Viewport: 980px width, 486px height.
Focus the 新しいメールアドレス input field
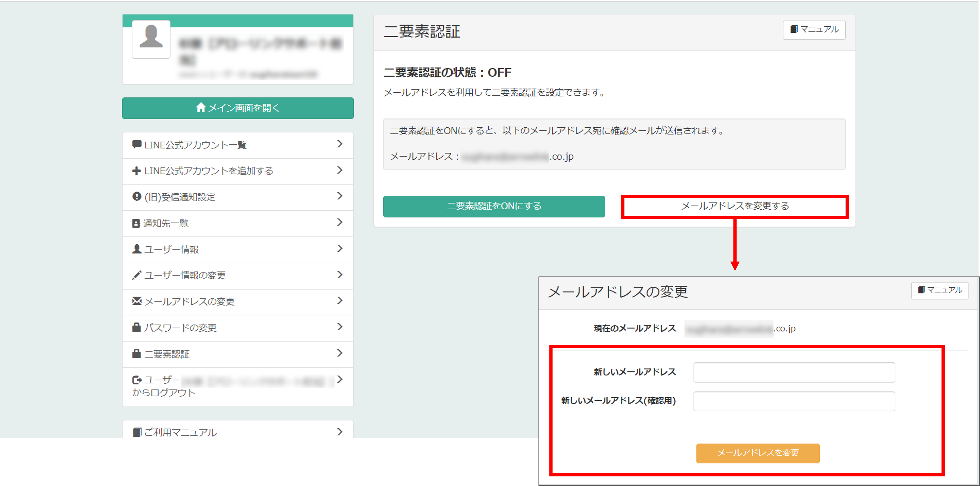794,372
